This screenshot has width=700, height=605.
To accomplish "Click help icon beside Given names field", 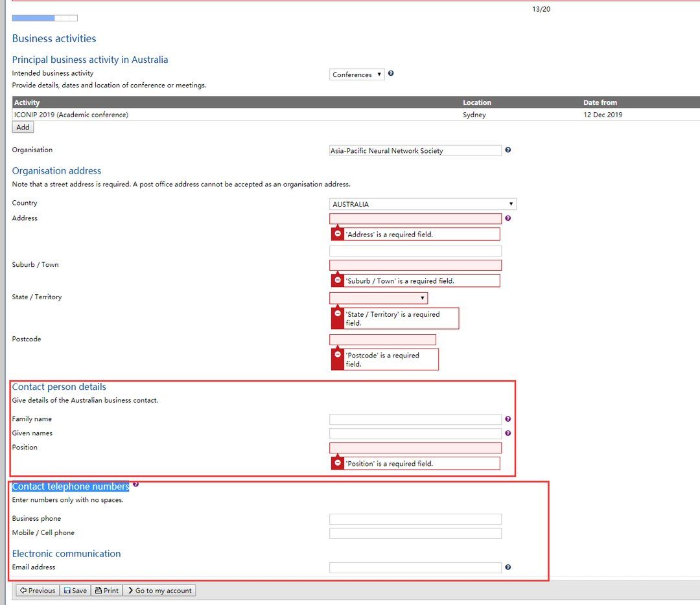I will pyautogui.click(x=507, y=433).
